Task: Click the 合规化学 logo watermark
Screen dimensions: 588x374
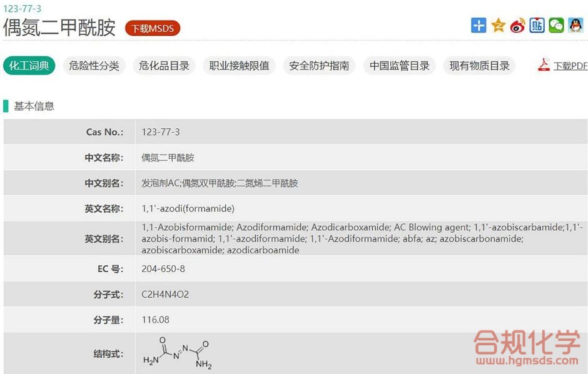Action: click(x=526, y=348)
